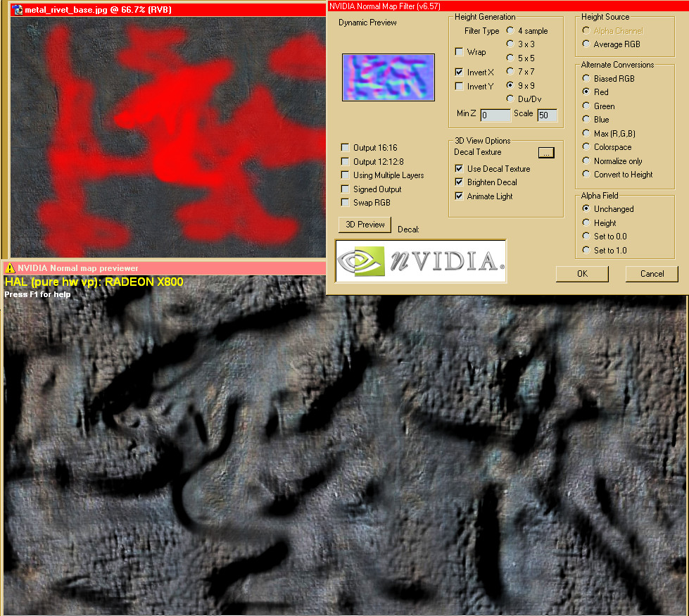689x616 pixels.
Task: Uncheck Brighten Decal option
Action: [x=459, y=182]
